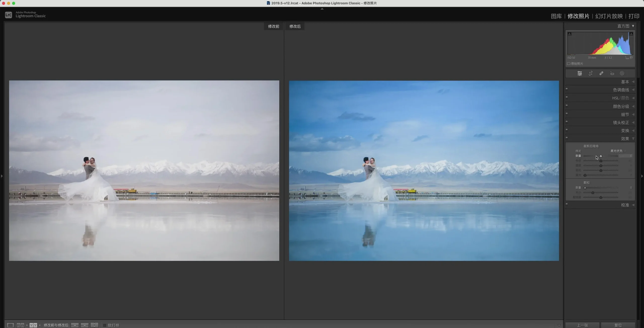
Task: Select the Edit sliders tool icon
Action: [x=580, y=74]
